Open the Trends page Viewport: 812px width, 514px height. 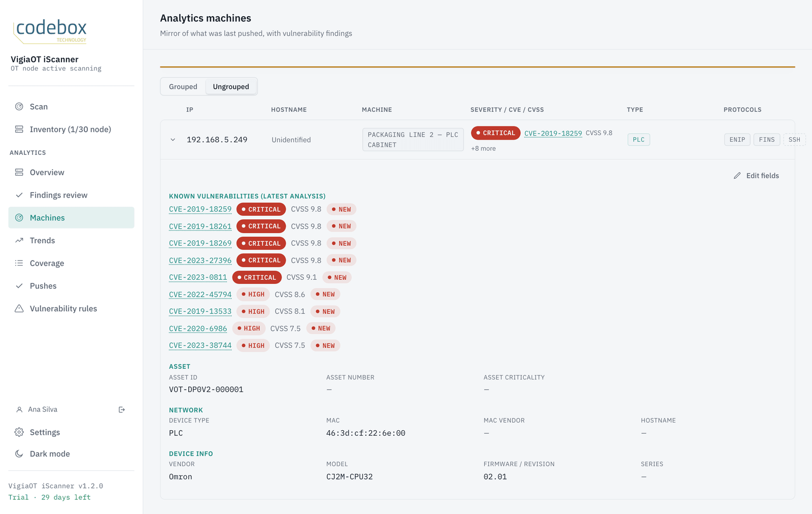pos(71,240)
